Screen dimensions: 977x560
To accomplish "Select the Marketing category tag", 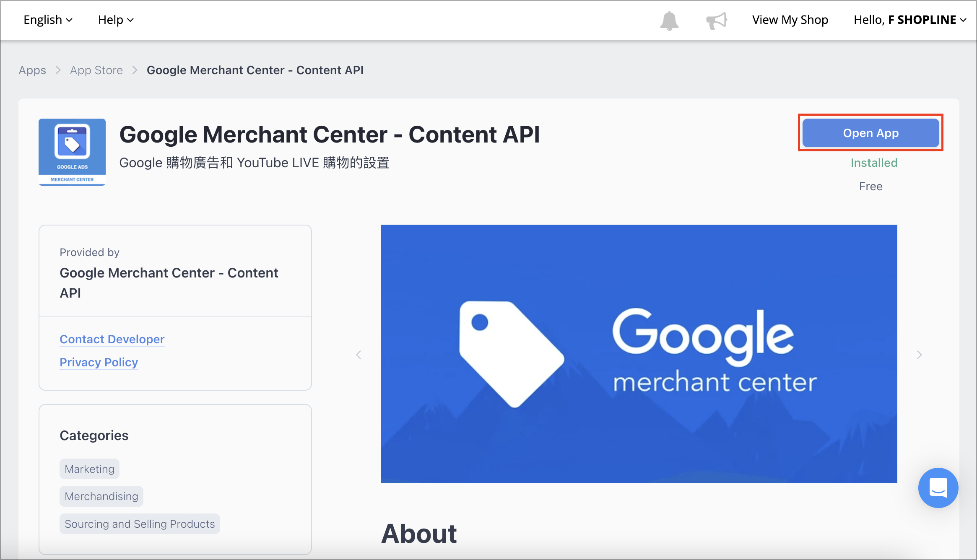I will (89, 469).
